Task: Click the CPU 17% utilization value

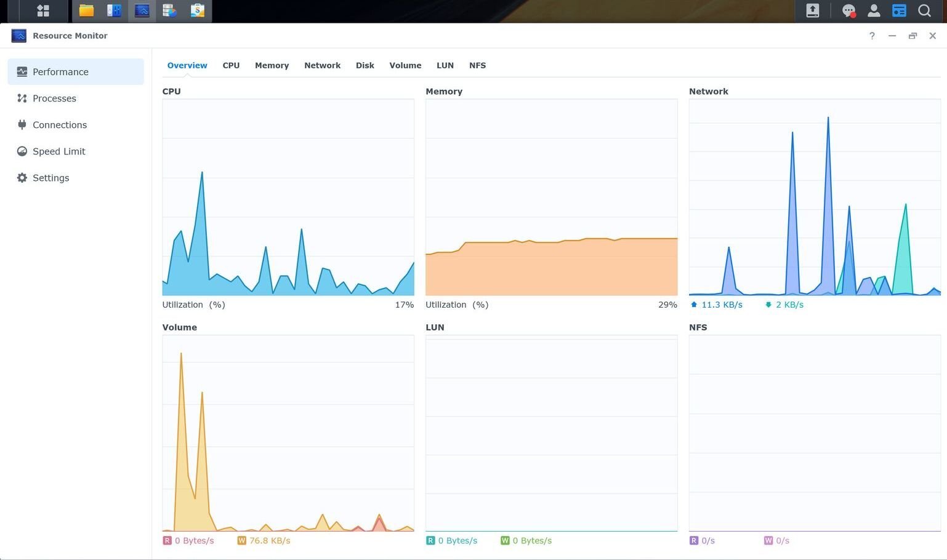Action: tap(405, 305)
